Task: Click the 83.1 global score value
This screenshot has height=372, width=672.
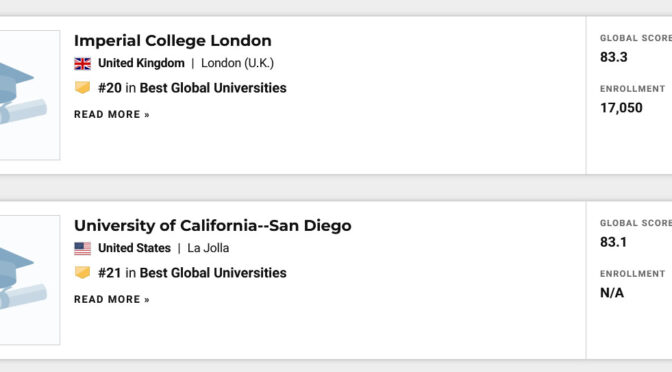Action: point(613,242)
